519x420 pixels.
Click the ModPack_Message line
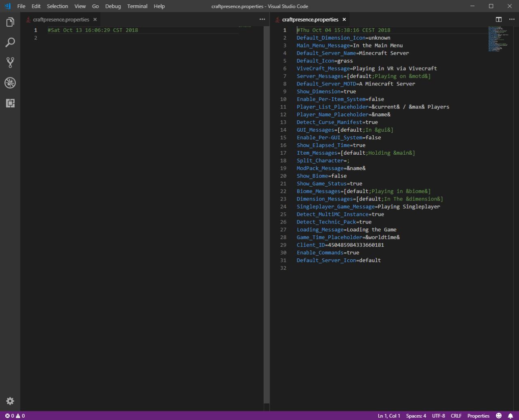tap(331, 168)
